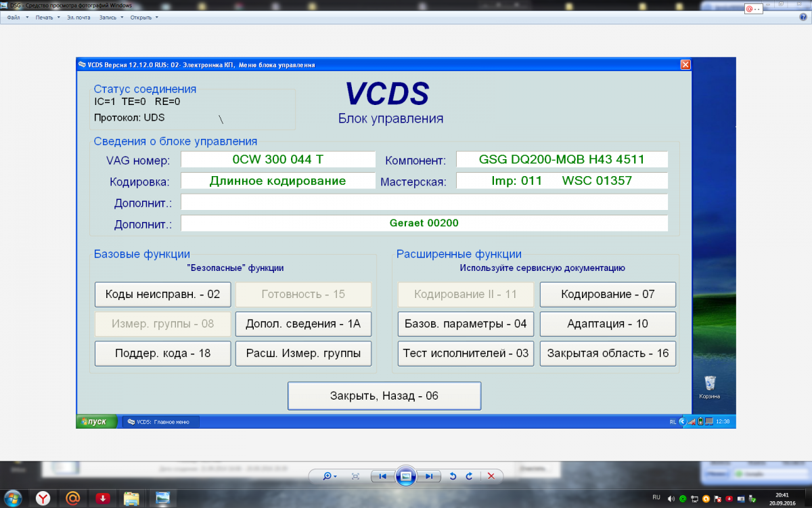This screenshot has width=812, height=508.
Task: Click the XP tray network signal icon
Action: click(x=692, y=421)
